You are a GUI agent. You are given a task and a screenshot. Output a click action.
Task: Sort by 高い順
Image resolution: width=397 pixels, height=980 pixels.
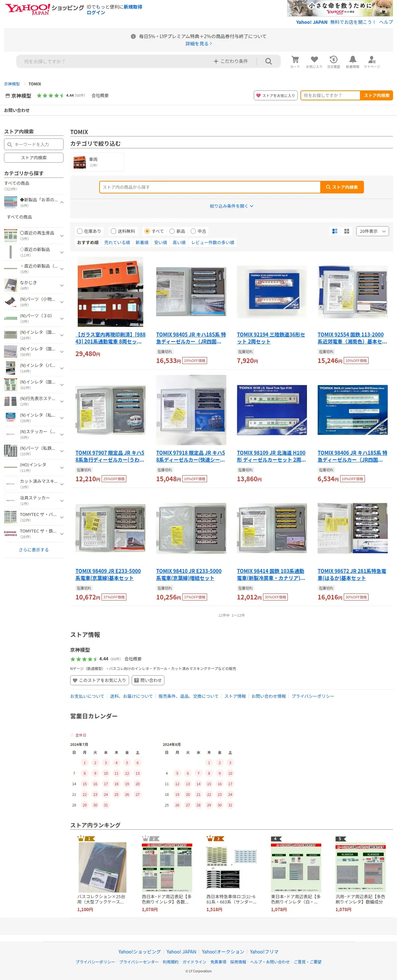(x=179, y=243)
